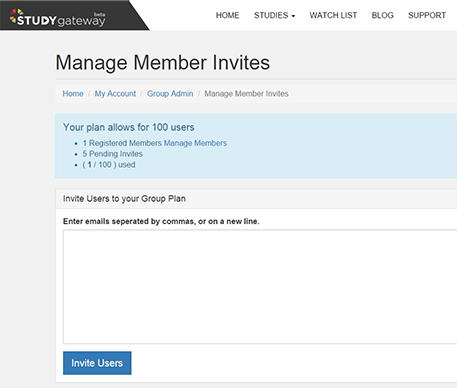Click the Manage Member Invites breadcrumb text
This screenshot has width=457, height=388.
(246, 94)
